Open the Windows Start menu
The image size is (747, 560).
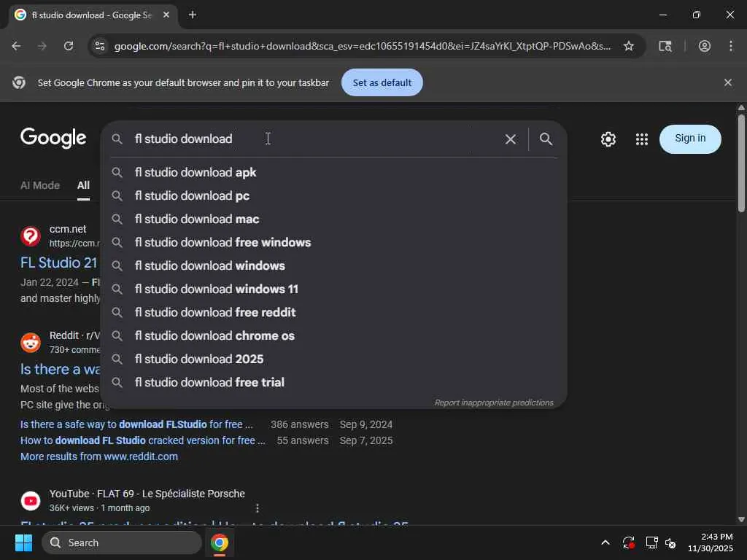[23, 542]
